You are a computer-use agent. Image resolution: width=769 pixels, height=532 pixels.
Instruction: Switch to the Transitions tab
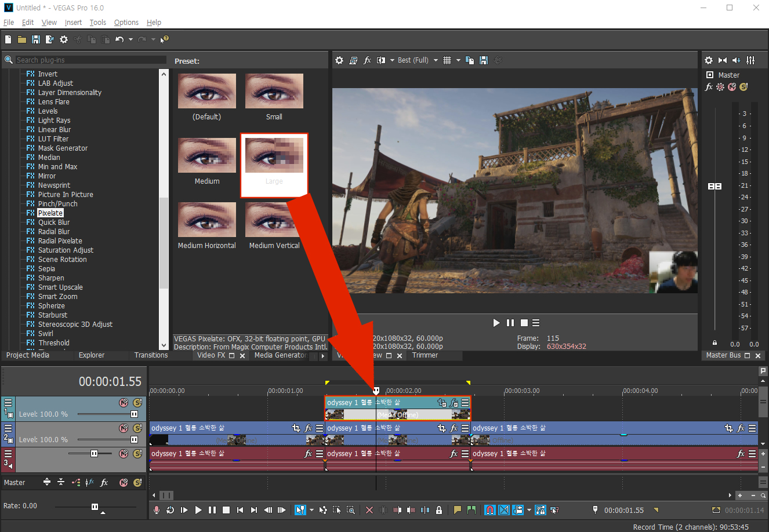click(x=151, y=355)
